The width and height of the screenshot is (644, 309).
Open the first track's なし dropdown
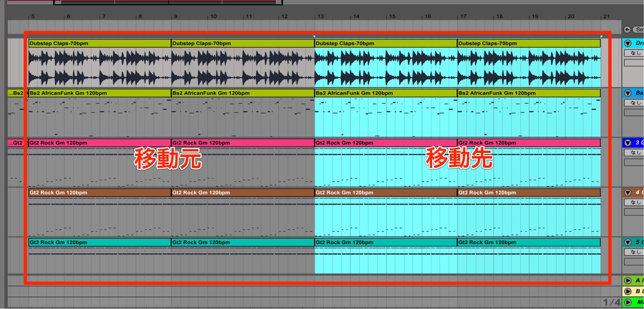click(x=634, y=53)
